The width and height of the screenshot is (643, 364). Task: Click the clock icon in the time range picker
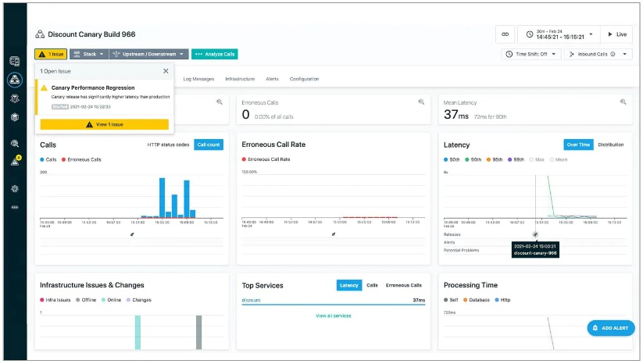530,34
